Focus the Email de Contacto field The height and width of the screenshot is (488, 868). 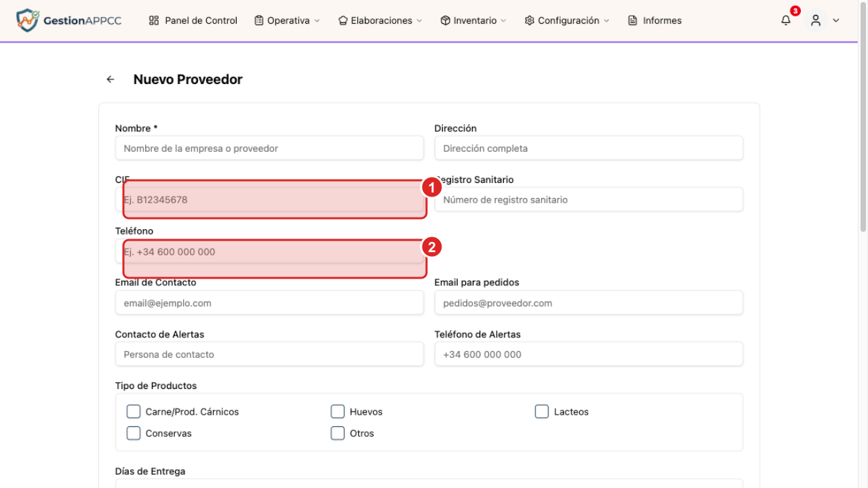[269, 303]
